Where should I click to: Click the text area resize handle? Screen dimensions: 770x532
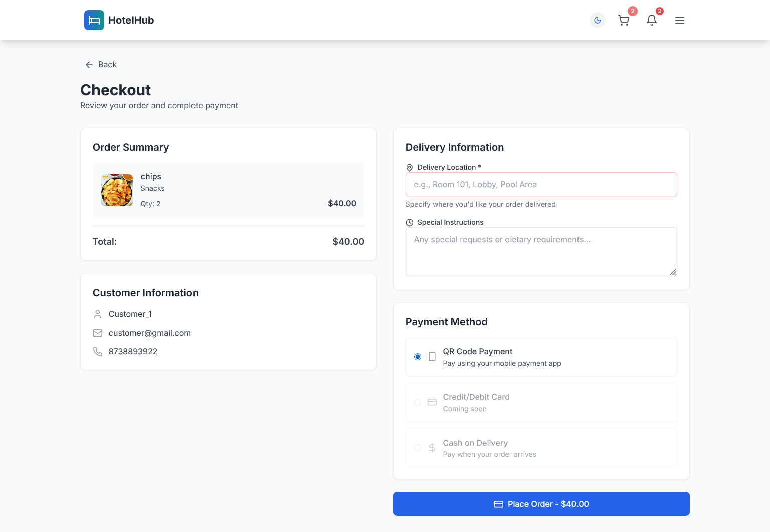pyautogui.click(x=673, y=272)
